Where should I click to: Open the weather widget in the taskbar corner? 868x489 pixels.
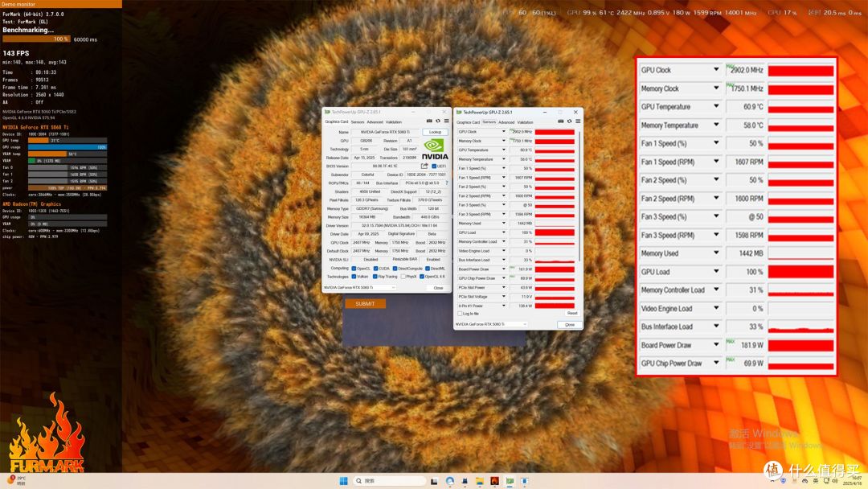(17, 480)
